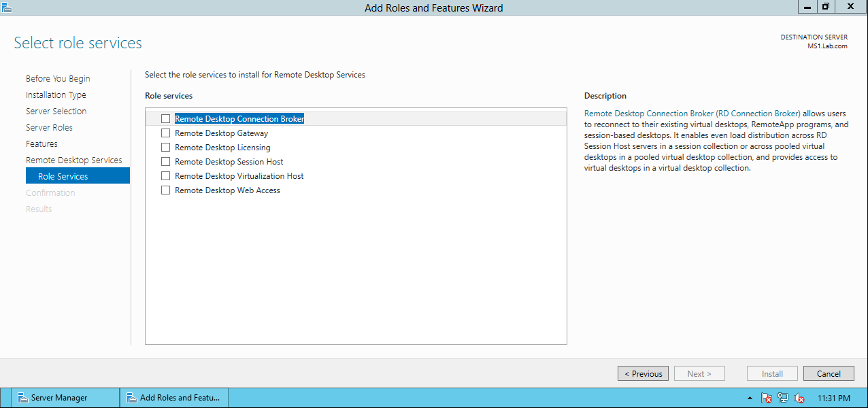The width and height of the screenshot is (868, 408).
Task: Cancel the wizard
Action: [829, 373]
